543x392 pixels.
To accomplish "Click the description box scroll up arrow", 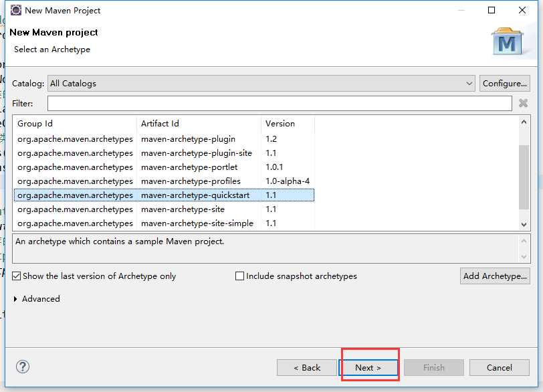I will click(524, 241).
